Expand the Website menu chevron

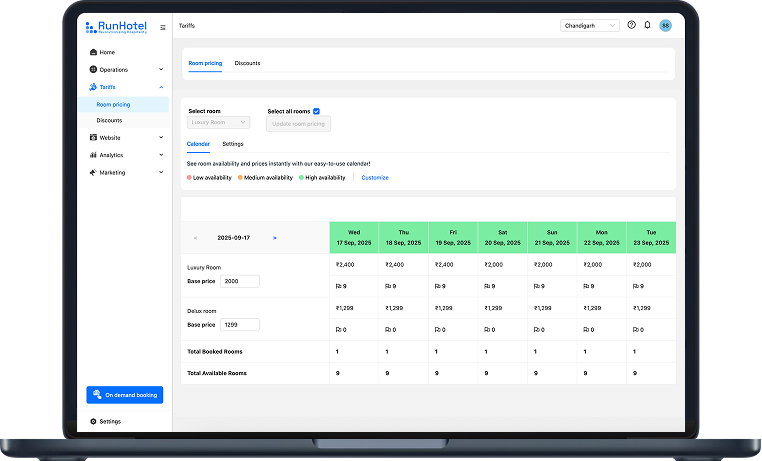(161, 137)
